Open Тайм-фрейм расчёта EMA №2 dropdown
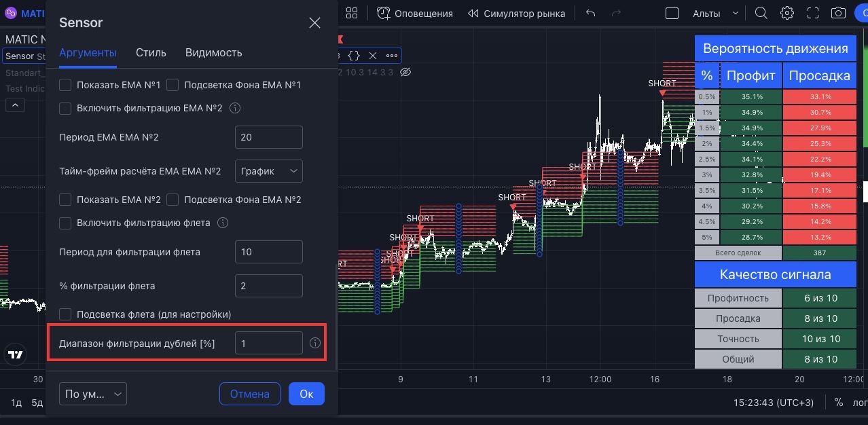The width and height of the screenshot is (868, 425). [268, 171]
